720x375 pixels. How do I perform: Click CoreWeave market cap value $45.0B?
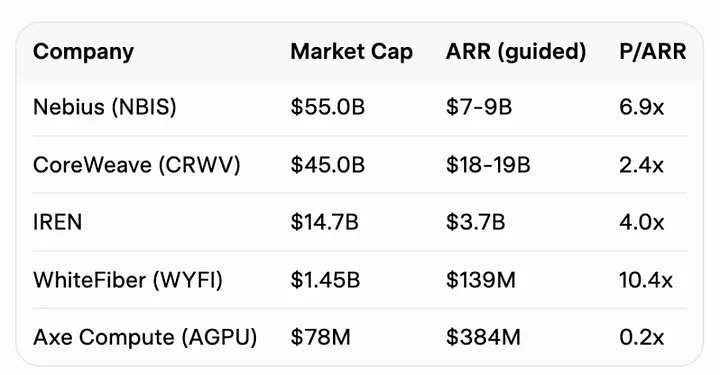point(328,165)
